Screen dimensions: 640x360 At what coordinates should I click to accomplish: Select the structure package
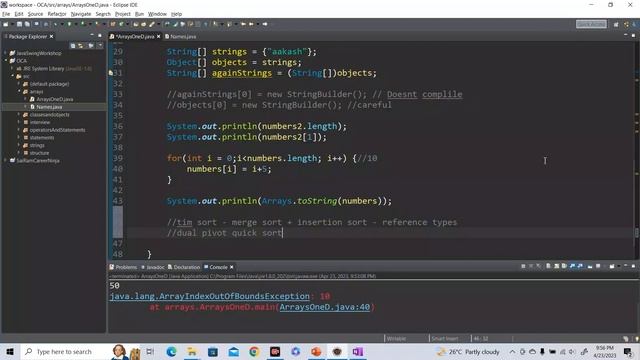39,153
